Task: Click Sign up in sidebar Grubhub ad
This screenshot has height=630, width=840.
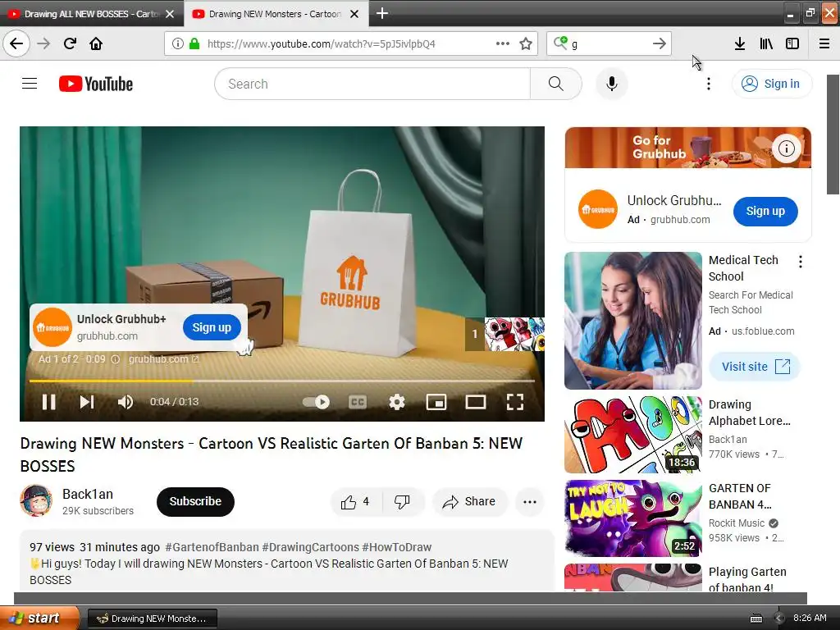Action: coord(765,211)
